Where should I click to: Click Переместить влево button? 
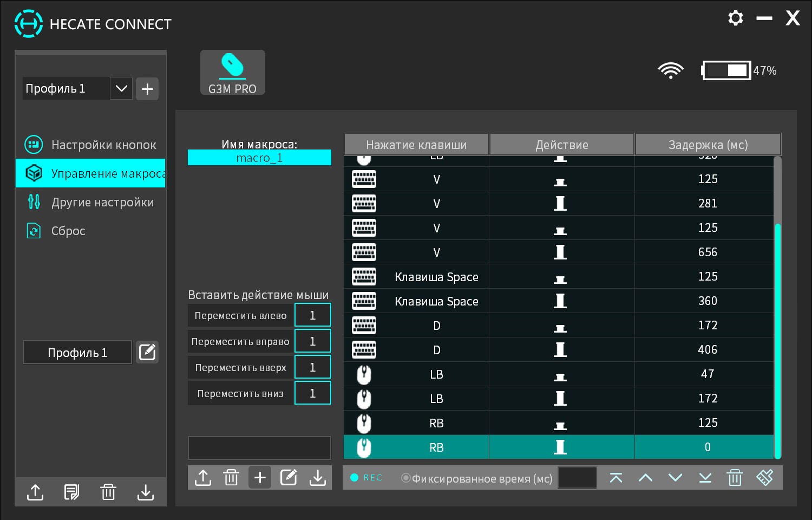[x=240, y=315]
